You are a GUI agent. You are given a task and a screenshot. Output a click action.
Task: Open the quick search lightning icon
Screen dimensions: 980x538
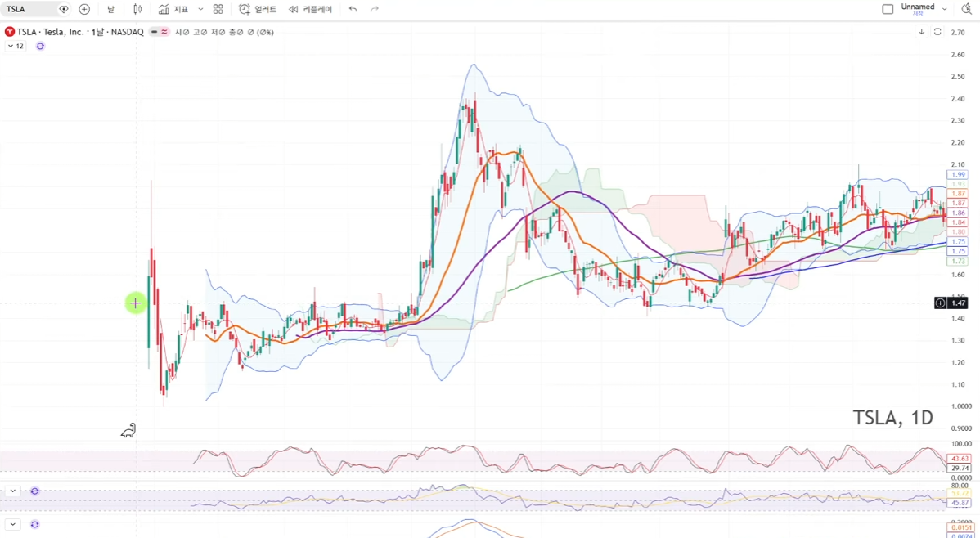[967, 9]
